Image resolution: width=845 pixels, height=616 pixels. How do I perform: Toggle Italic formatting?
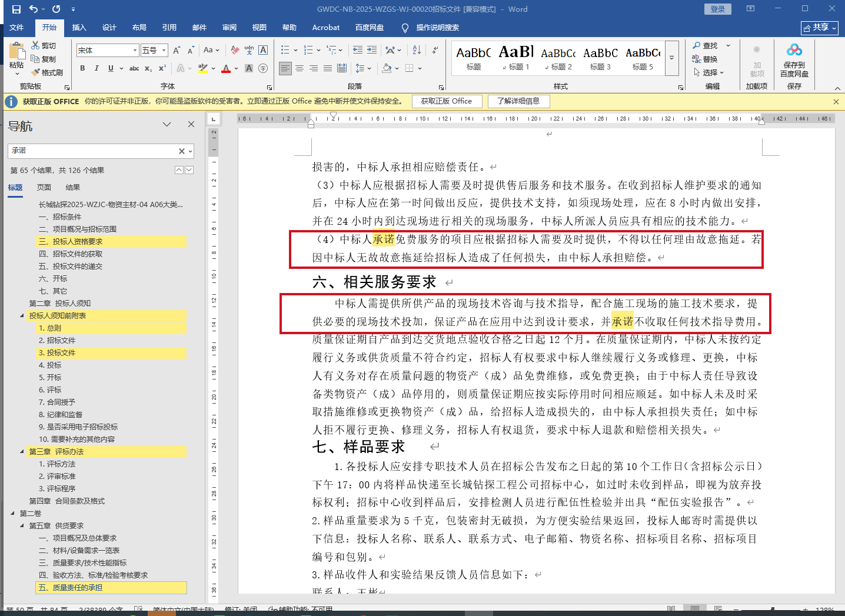tap(97, 68)
